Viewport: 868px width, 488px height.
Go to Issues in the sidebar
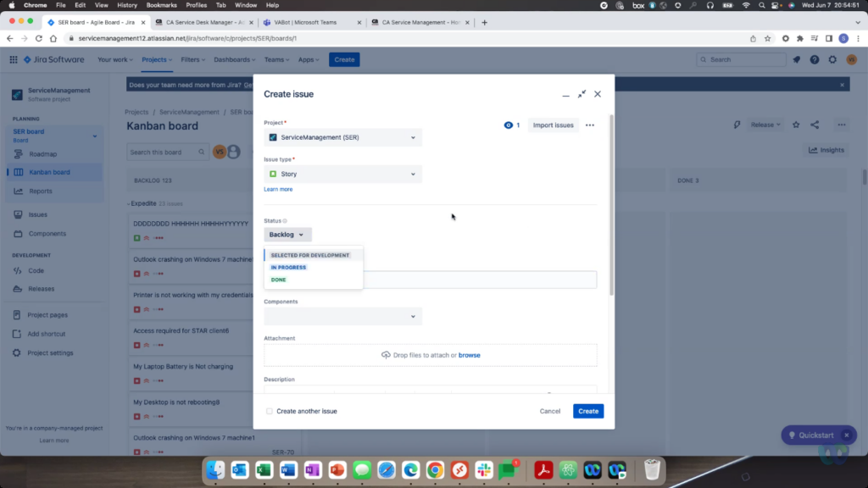click(37, 214)
